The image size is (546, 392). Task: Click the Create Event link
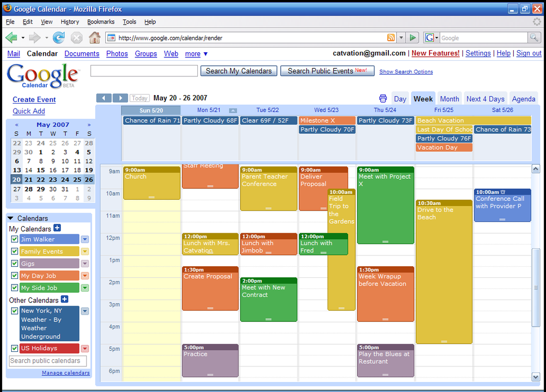[x=34, y=100]
